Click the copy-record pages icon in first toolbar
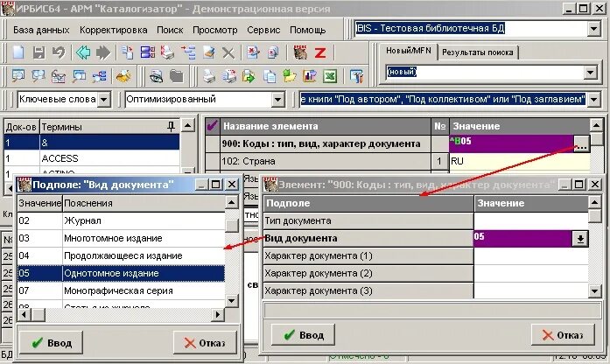The width and height of the screenshot is (610, 364). coord(127,52)
